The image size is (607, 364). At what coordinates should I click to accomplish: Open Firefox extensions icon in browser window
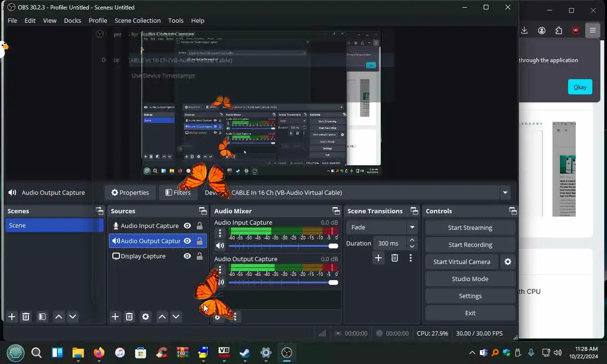(x=559, y=30)
